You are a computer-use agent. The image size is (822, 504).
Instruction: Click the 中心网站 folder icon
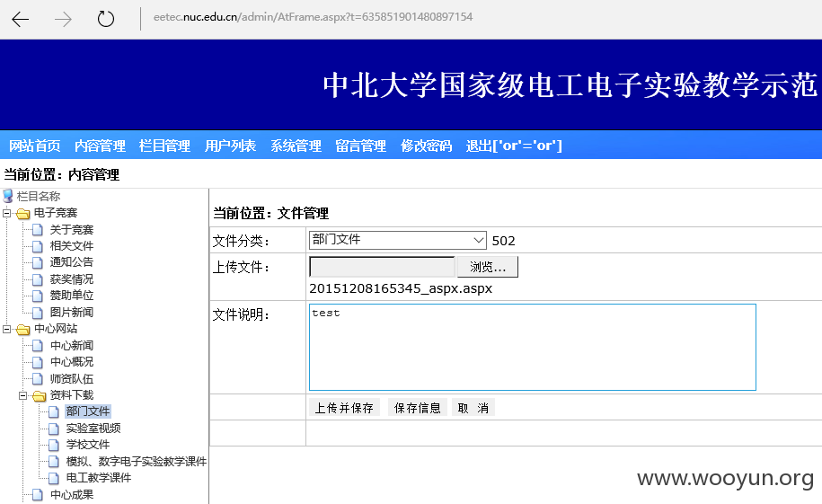[x=23, y=330]
